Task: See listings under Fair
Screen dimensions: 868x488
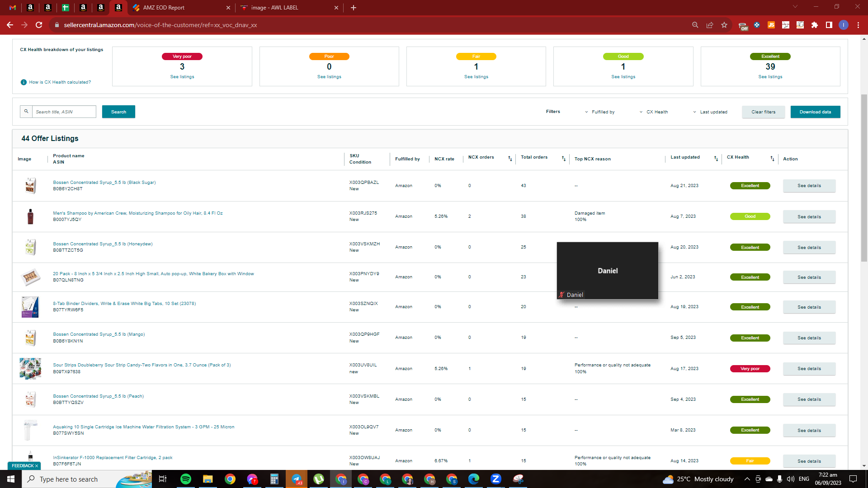Action: pyautogui.click(x=476, y=77)
